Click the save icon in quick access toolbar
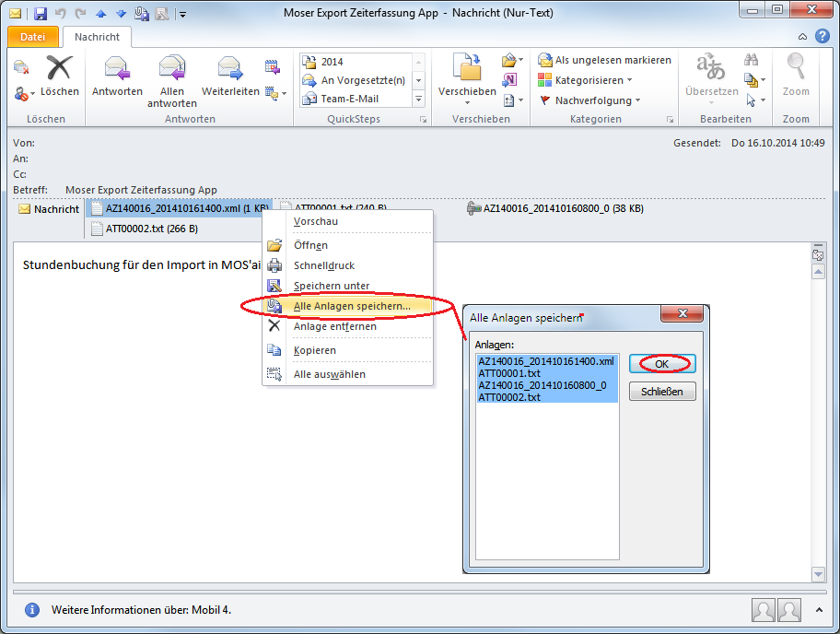Screen dimensions: 840x634 tap(40, 14)
